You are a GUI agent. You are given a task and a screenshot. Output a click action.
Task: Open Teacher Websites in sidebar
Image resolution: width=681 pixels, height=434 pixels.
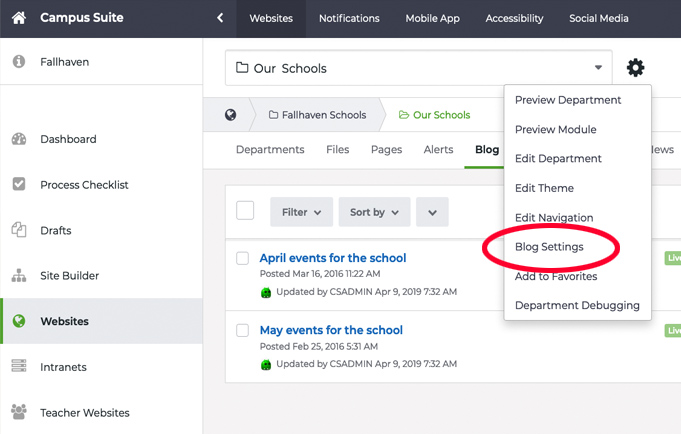pyautogui.click(x=84, y=412)
